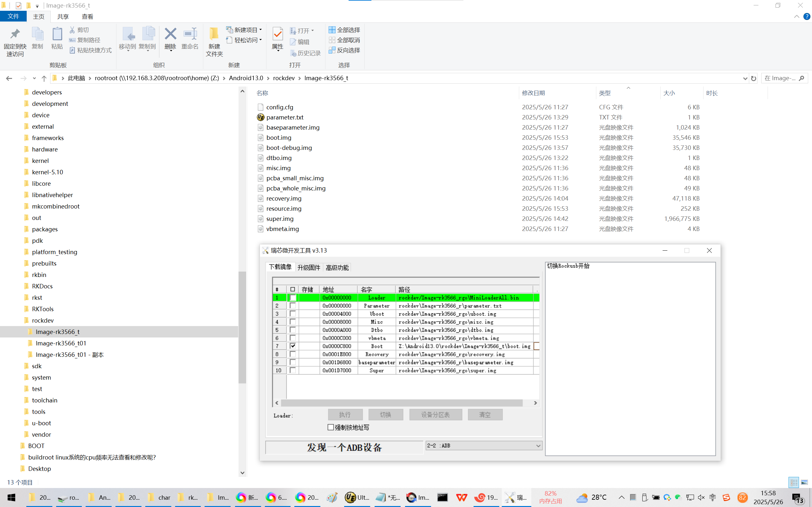Click the partition table horizontal scrollbar
The width and height of the screenshot is (812, 507).
[x=401, y=403]
